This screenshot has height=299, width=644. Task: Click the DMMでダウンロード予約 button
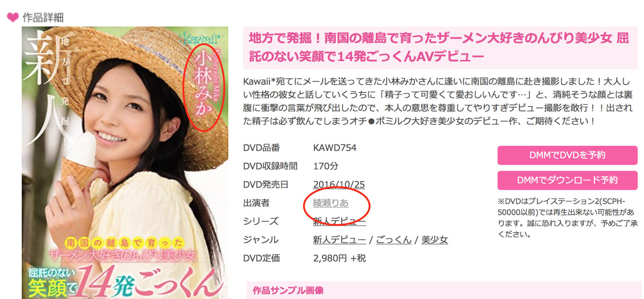[567, 180]
